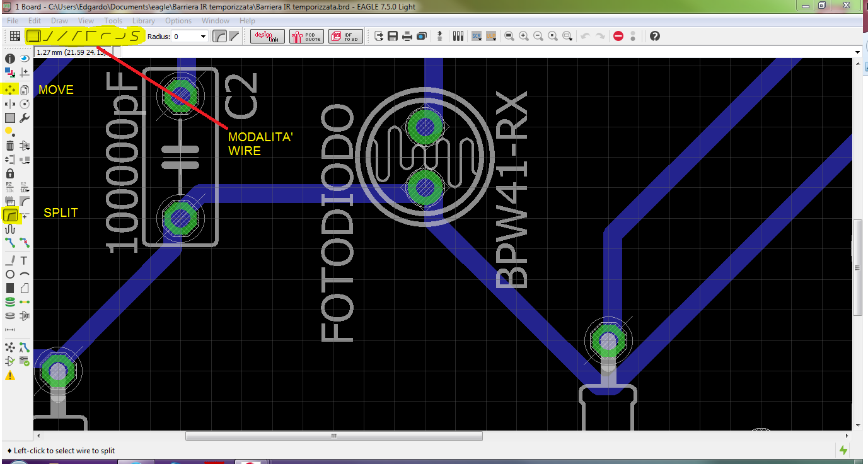Screen dimensions: 868x464
Task: Run the Ratsnest tool
Action: pyautogui.click(x=10, y=347)
